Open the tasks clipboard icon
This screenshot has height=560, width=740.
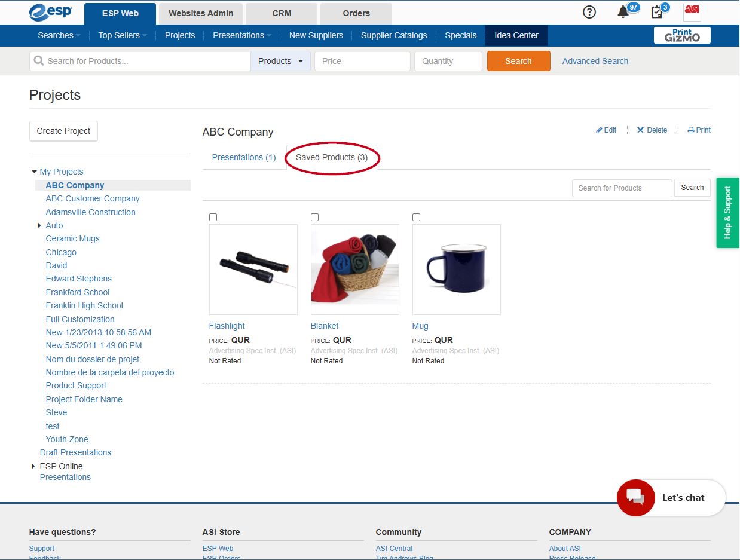[657, 12]
